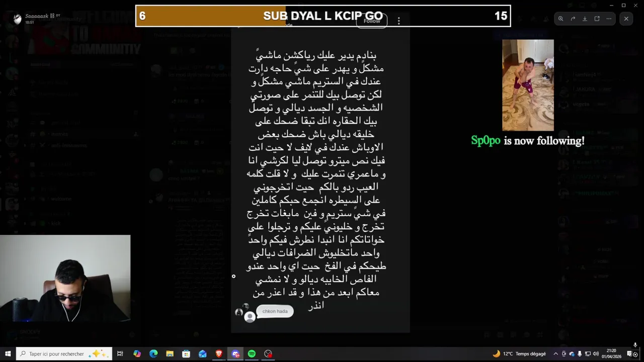Close the image viewer overlay
The height and width of the screenshot is (362, 644).
[626, 19]
